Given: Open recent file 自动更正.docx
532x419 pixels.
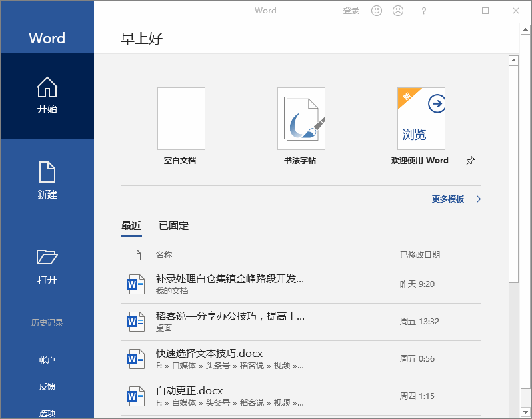Looking at the screenshot, I should coord(301,396).
